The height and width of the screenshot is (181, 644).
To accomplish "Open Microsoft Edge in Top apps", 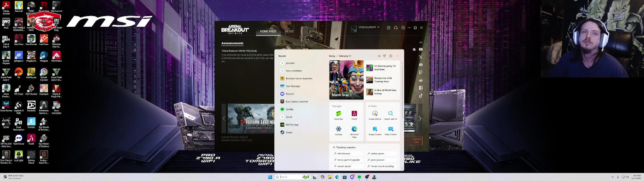I will coord(354,132).
